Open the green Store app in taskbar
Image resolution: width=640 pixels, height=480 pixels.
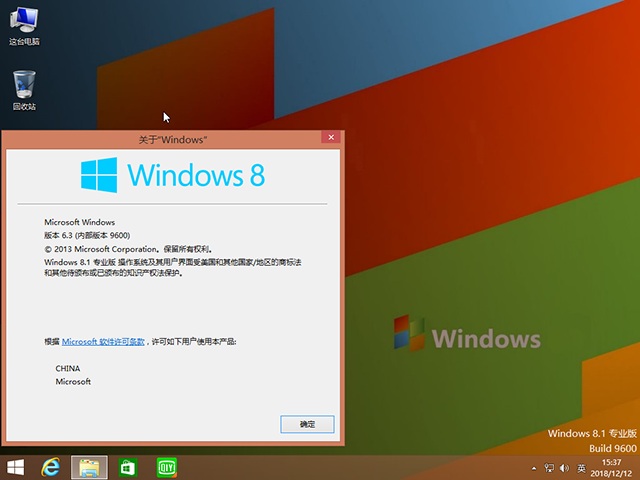tap(128, 467)
